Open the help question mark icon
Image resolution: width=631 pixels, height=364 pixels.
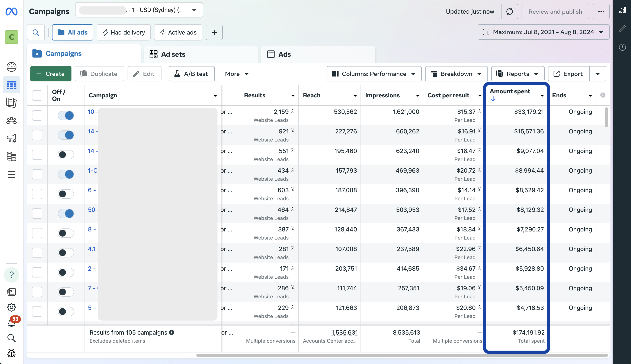(11, 275)
